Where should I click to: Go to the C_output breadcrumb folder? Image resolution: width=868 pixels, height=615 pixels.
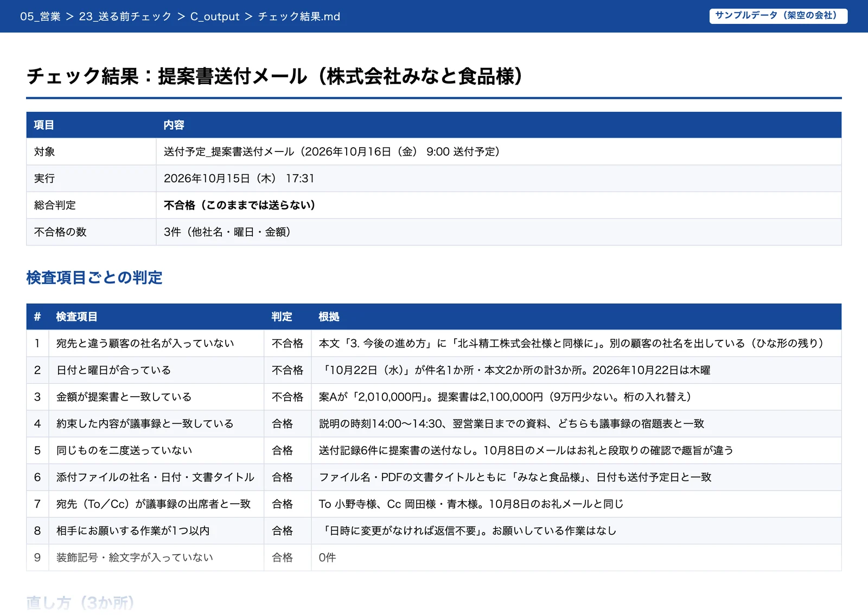215,16
